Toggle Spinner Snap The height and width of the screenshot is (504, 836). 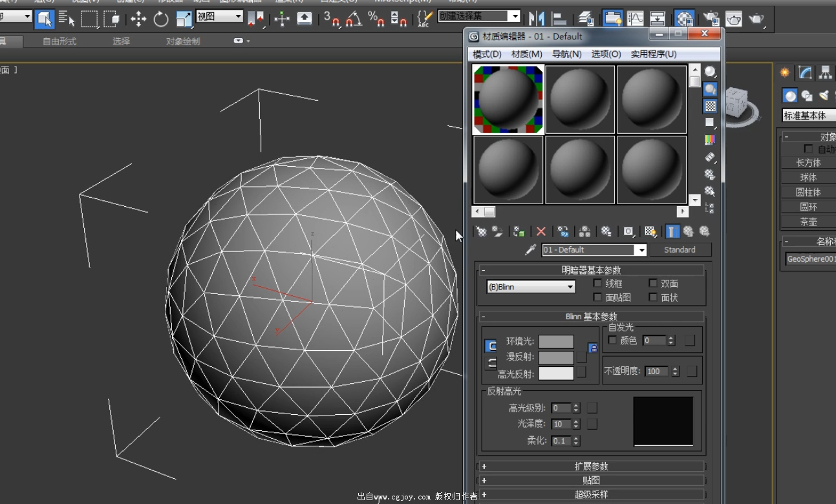pyautogui.click(x=399, y=19)
